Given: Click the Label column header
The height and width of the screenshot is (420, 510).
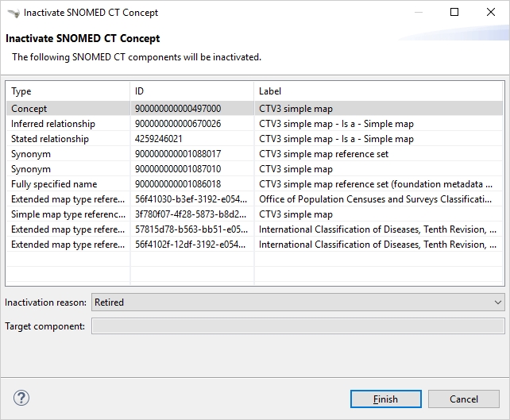Looking at the screenshot, I should [378, 91].
